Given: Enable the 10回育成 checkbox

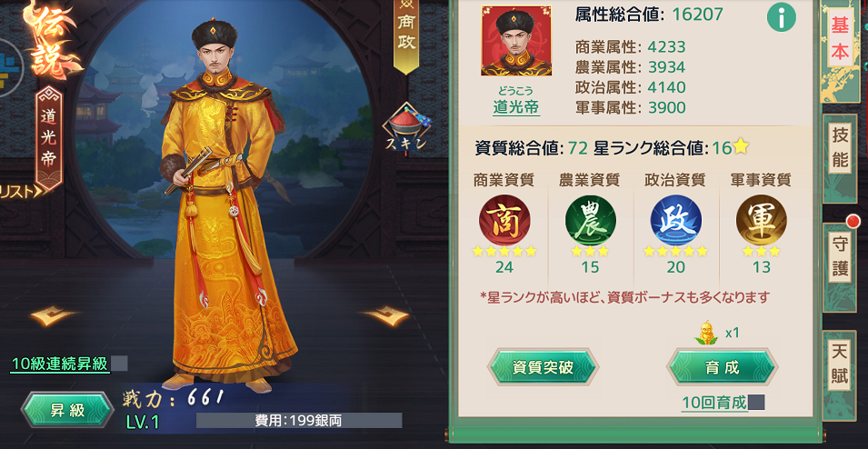Looking at the screenshot, I should tap(756, 403).
